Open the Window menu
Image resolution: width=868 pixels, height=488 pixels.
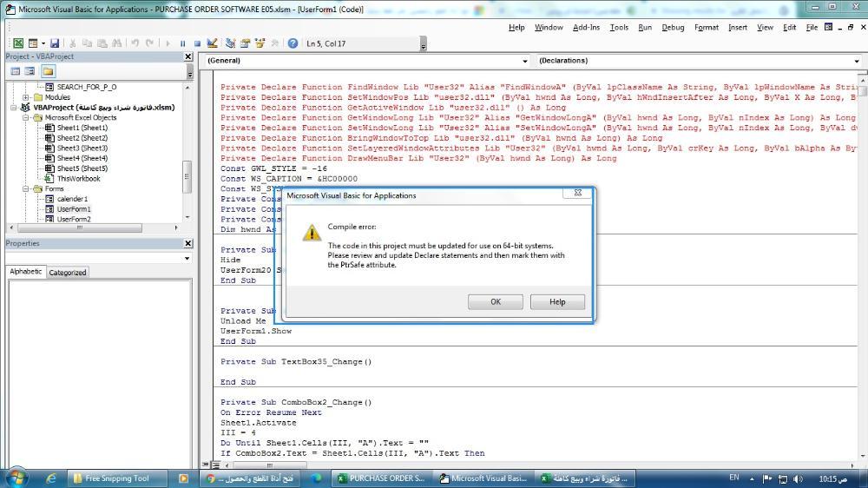[x=549, y=27]
